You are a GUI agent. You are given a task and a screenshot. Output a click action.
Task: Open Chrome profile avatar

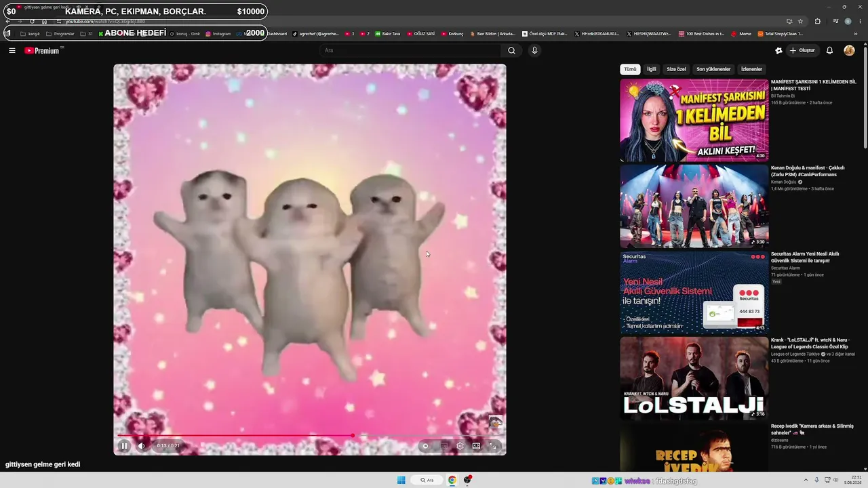click(848, 21)
